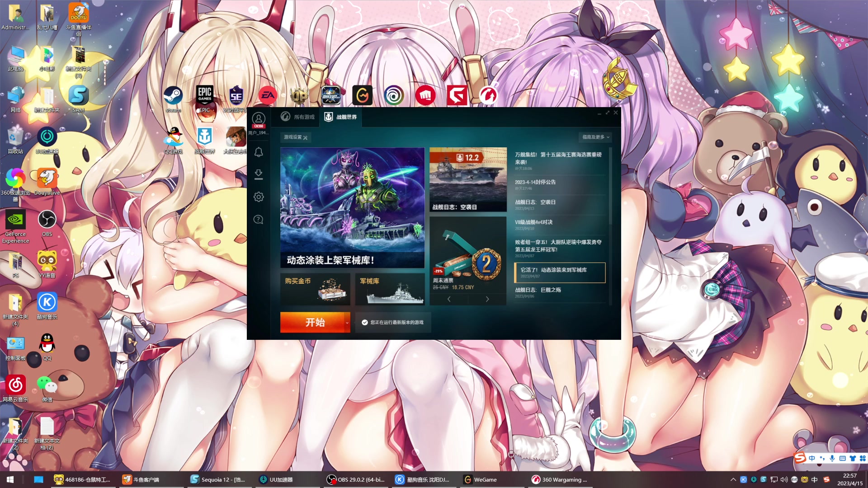Viewport: 868px width, 488px height.
Task: Launch Steam from the desktop shortcut
Action: click(x=173, y=96)
